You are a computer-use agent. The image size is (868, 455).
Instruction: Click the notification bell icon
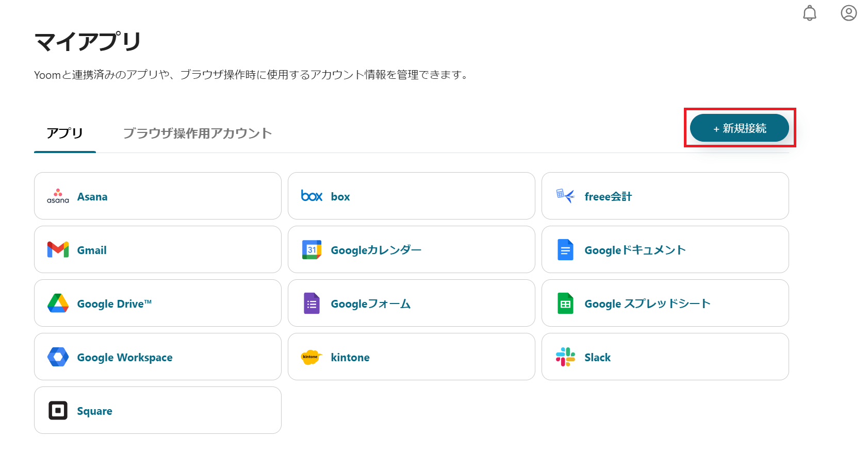point(810,13)
